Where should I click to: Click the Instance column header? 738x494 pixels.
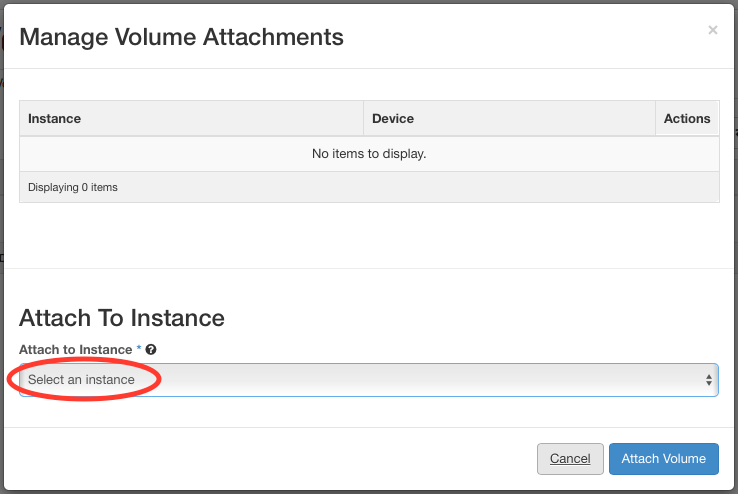click(x=55, y=118)
